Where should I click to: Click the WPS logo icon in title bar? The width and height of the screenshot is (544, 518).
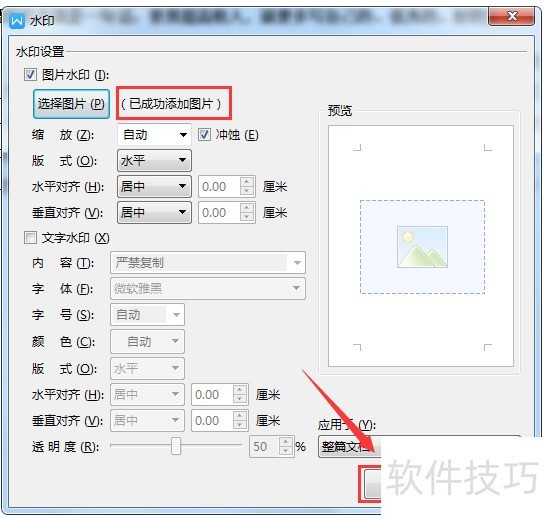tap(17, 20)
